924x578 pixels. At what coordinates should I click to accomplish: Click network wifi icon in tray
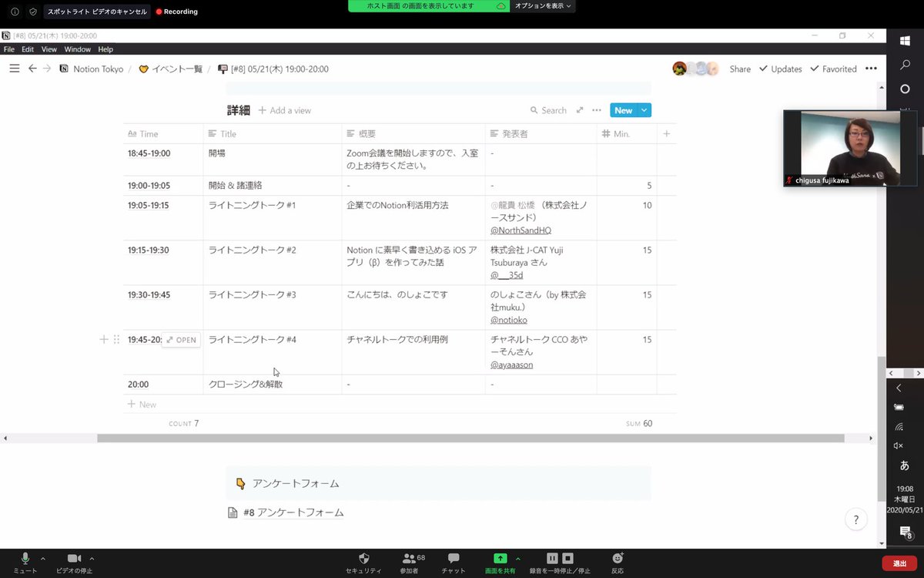point(899,426)
